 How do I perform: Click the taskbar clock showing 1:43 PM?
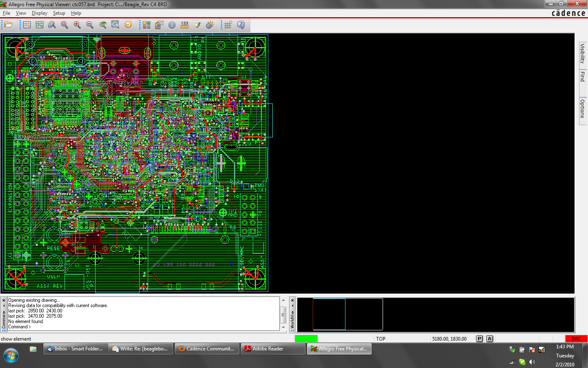click(565, 347)
